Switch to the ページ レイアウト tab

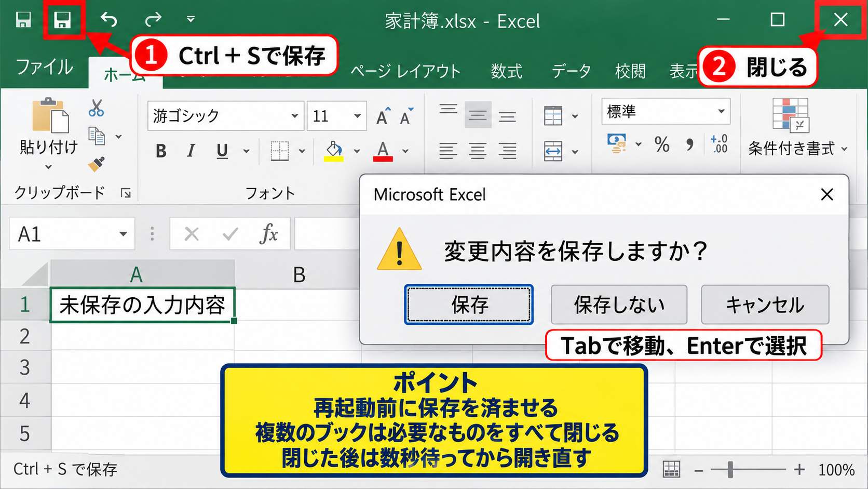405,71
